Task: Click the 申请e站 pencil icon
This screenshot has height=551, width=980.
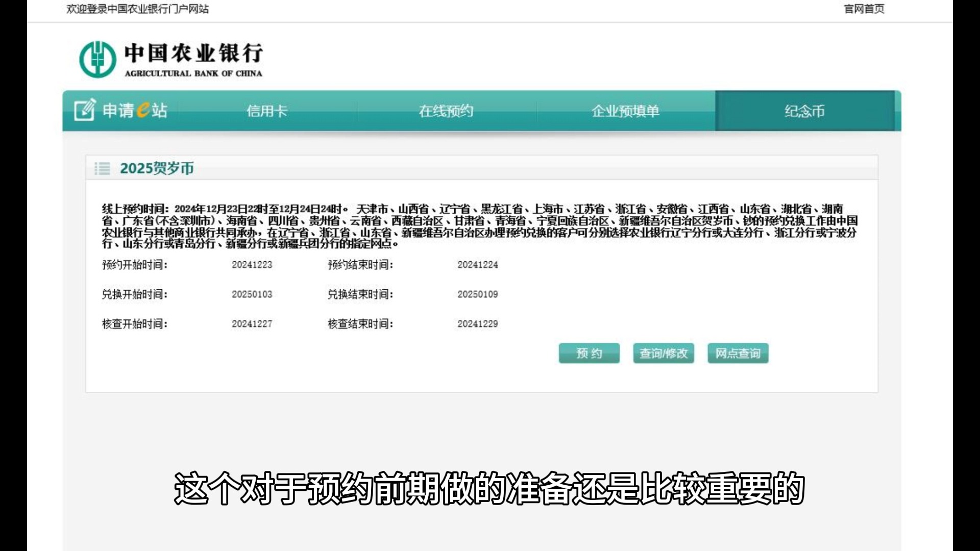Action: [x=85, y=110]
